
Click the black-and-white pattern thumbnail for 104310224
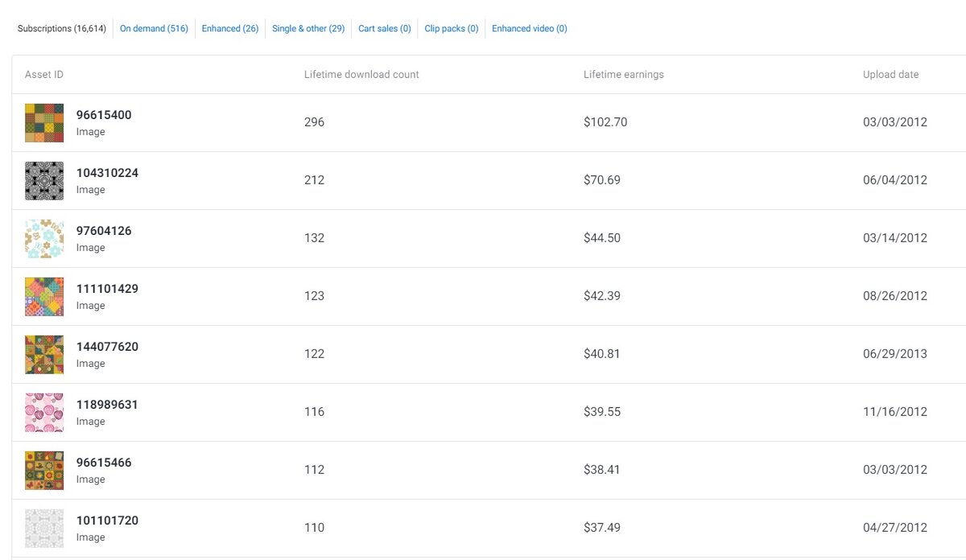point(44,181)
